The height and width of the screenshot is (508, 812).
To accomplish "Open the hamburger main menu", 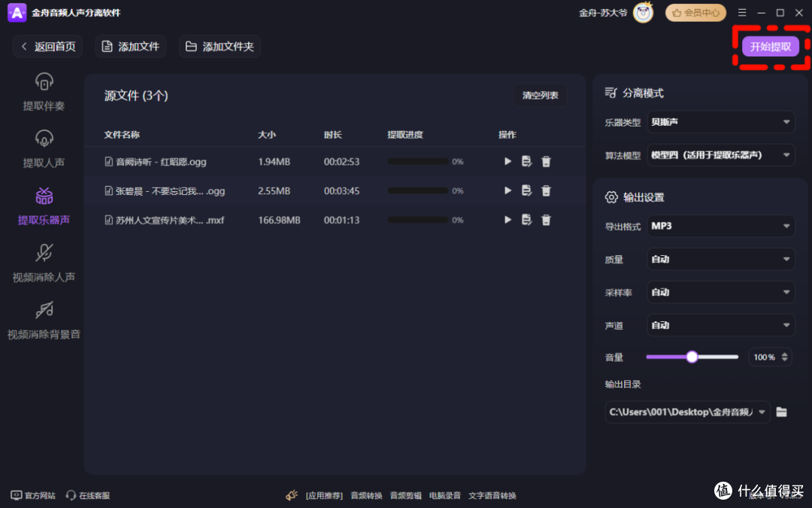I will click(x=742, y=13).
